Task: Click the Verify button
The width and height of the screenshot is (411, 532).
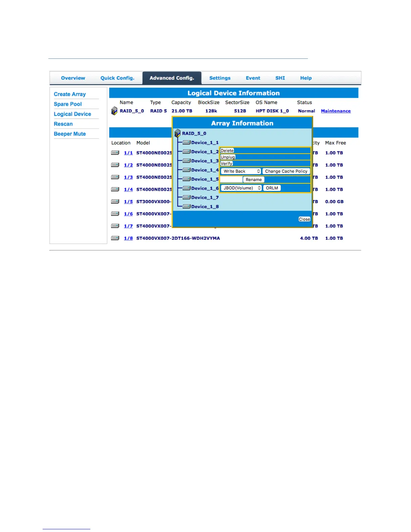Action: pyautogui.click(x=226, y=164)
